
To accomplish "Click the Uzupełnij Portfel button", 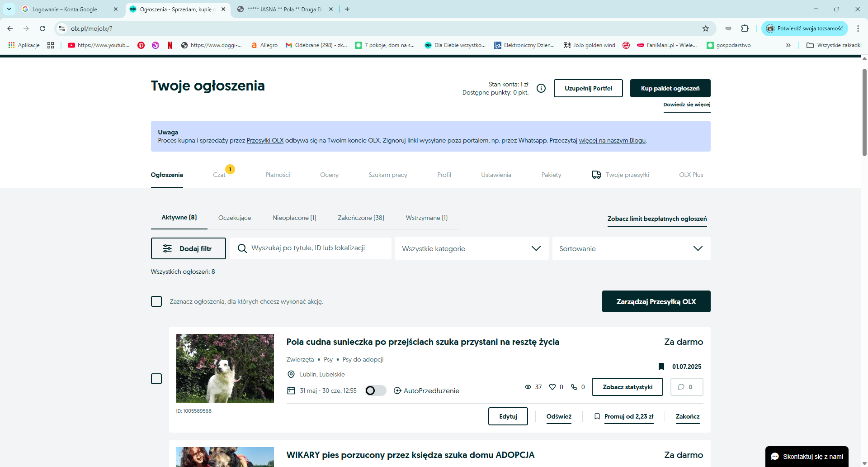I will (588, 88).
